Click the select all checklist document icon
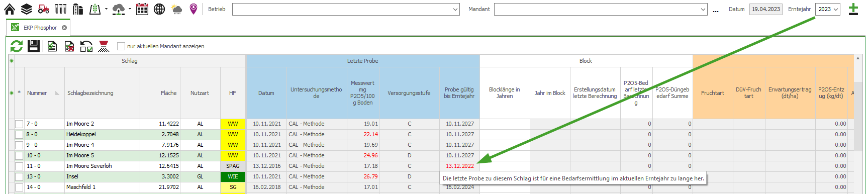Viewport: 868px width, 194px height. [52, 46]
